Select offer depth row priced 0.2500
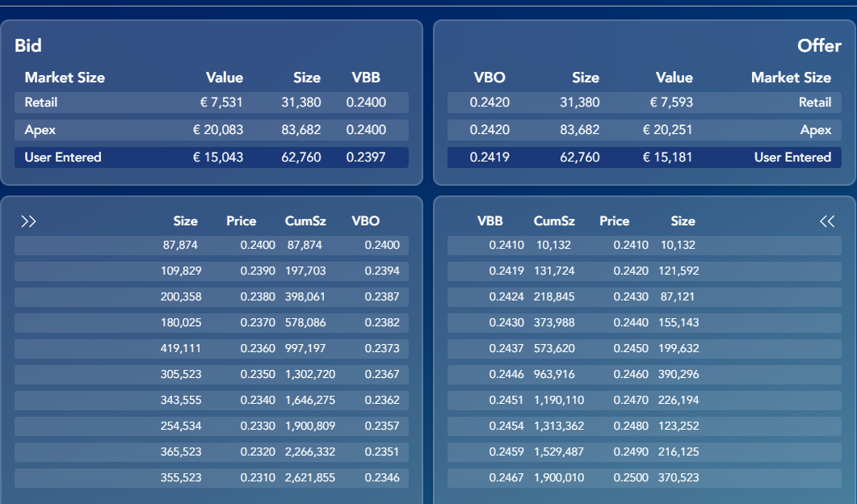 645,478
